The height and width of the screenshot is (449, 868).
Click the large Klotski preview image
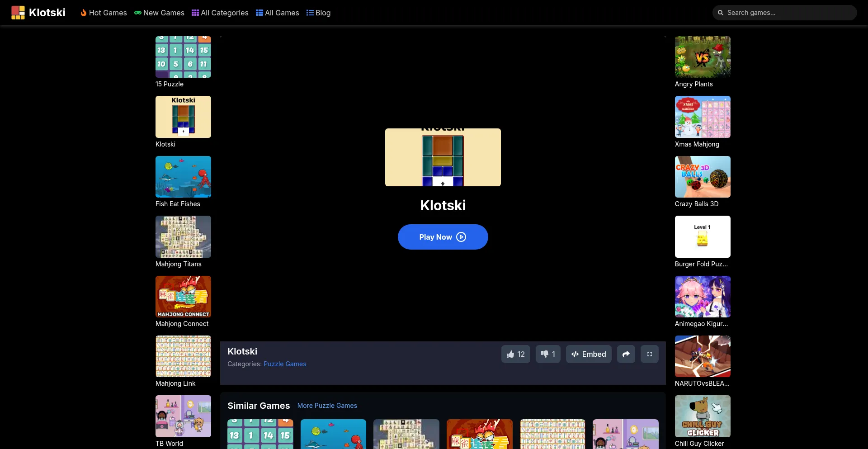(x=443, y=157)
